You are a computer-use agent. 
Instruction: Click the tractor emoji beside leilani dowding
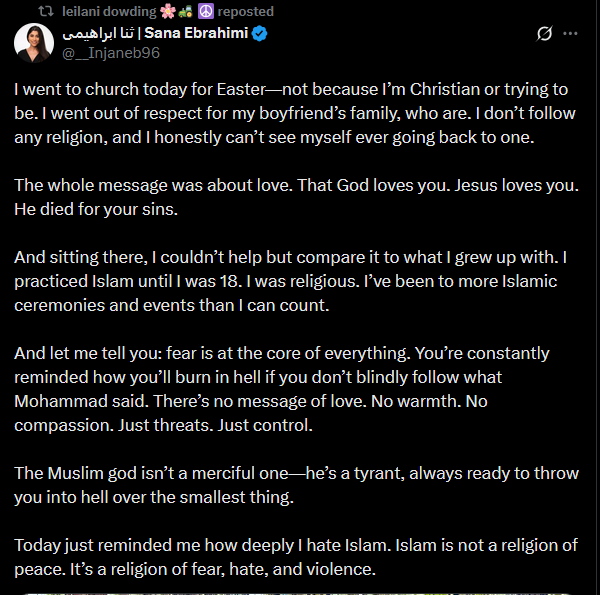tap(186, 11)
